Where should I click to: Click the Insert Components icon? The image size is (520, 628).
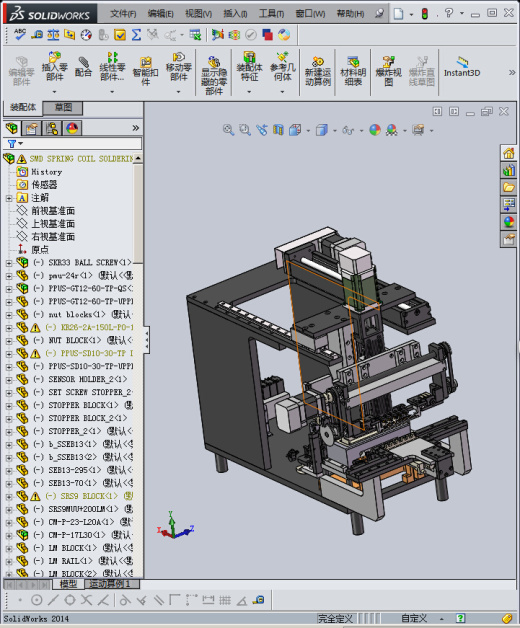click(x=54, y=67)
